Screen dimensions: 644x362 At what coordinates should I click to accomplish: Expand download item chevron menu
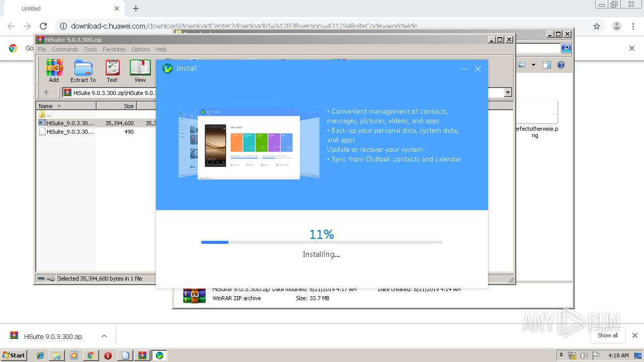tap(104, 336)
